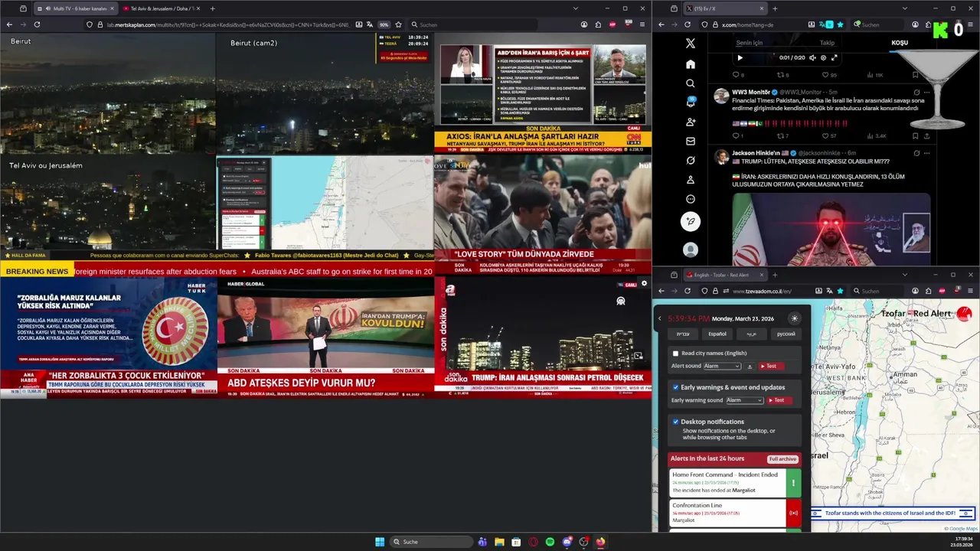Bookmark star in Multi TV address bar
Screen dimensions: 980x551
point(398,24)
